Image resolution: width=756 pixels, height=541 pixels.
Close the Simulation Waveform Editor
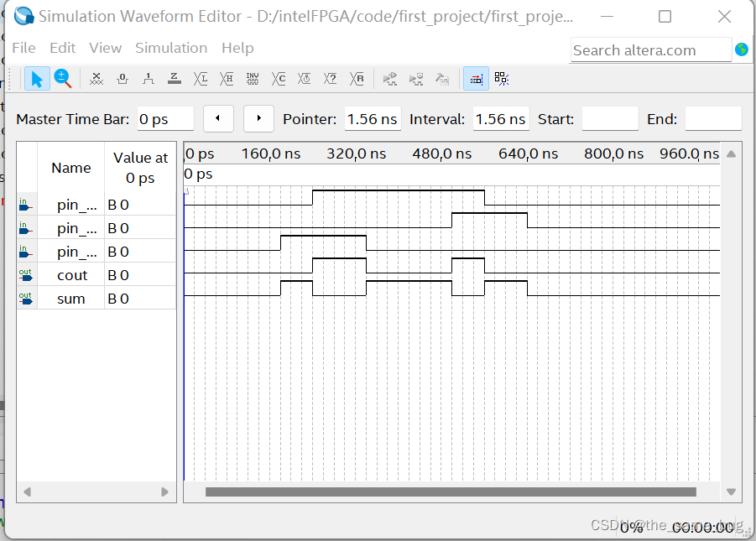(x=724, y=17)
